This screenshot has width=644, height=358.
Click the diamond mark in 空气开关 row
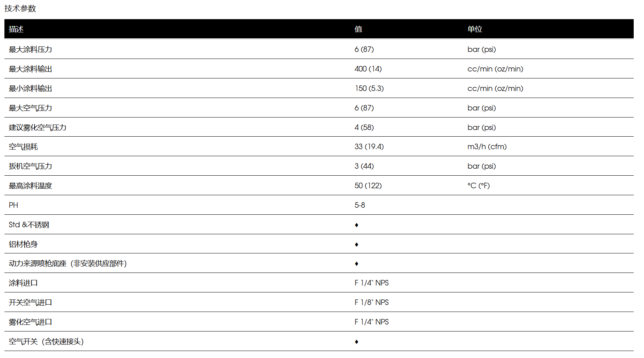pyautogui.click(x=356, y=342)
